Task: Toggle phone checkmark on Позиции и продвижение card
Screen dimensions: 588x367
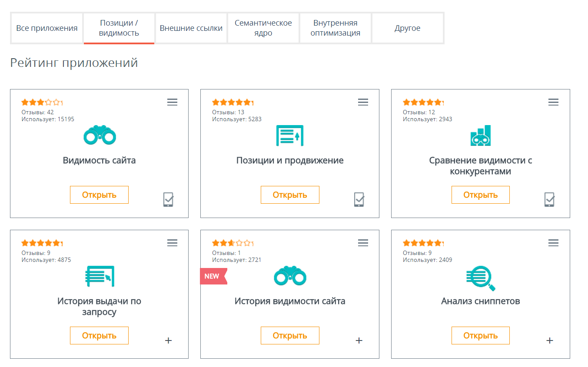Action: coord(359,199)
